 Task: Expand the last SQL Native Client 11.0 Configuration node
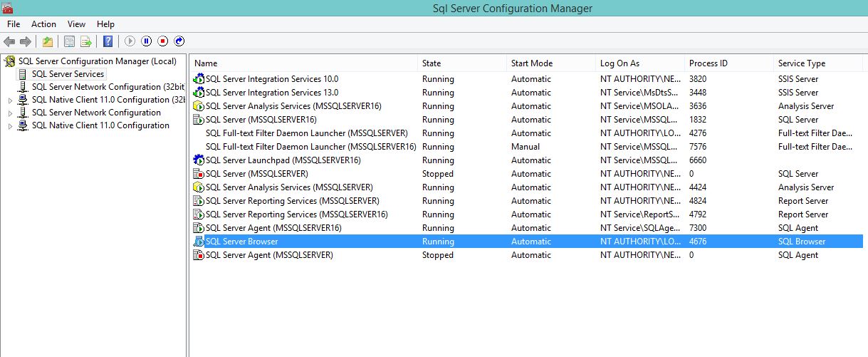(x=10, y=125)
